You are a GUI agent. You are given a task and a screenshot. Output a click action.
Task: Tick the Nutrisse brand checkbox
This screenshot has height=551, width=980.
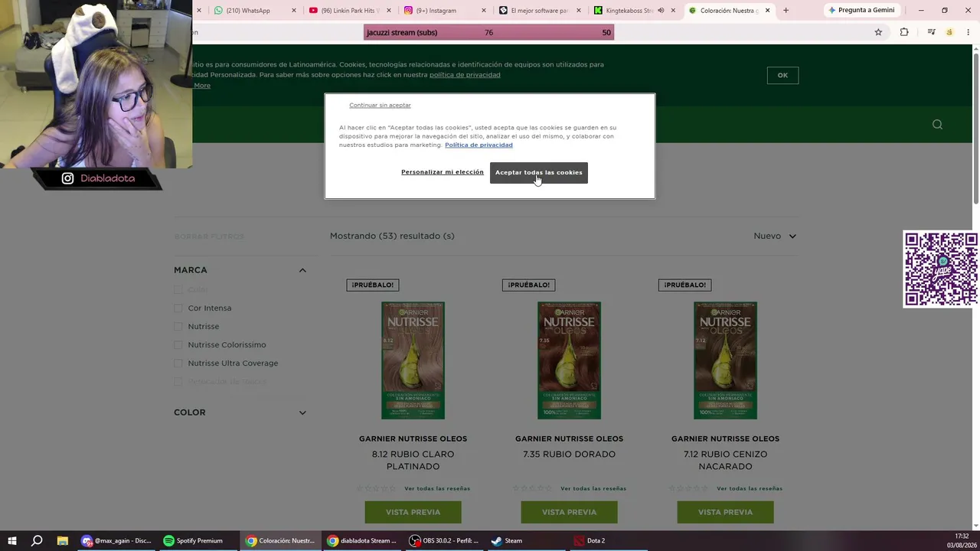click(178, 327)
